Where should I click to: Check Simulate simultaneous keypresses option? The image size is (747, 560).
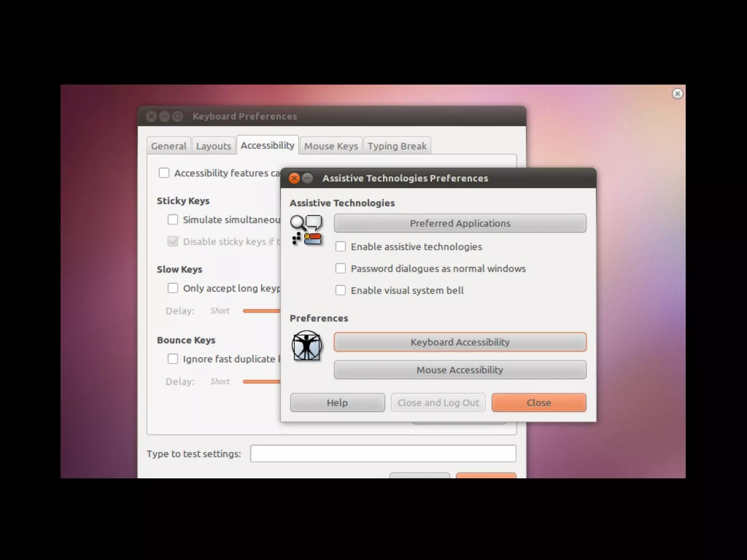(x=173, y=220)
